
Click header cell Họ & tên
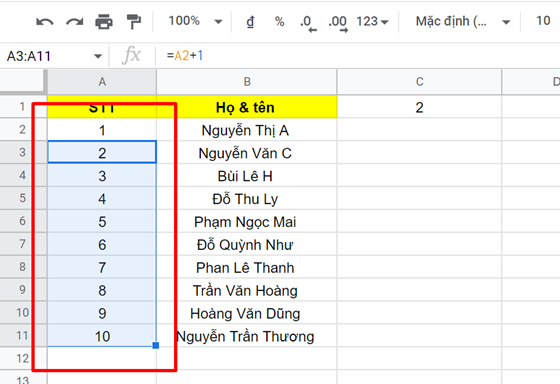(247, 107)
